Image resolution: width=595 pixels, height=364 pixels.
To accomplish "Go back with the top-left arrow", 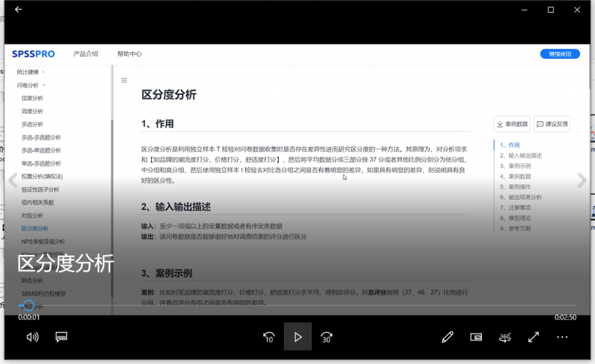I will click(18, 10).
